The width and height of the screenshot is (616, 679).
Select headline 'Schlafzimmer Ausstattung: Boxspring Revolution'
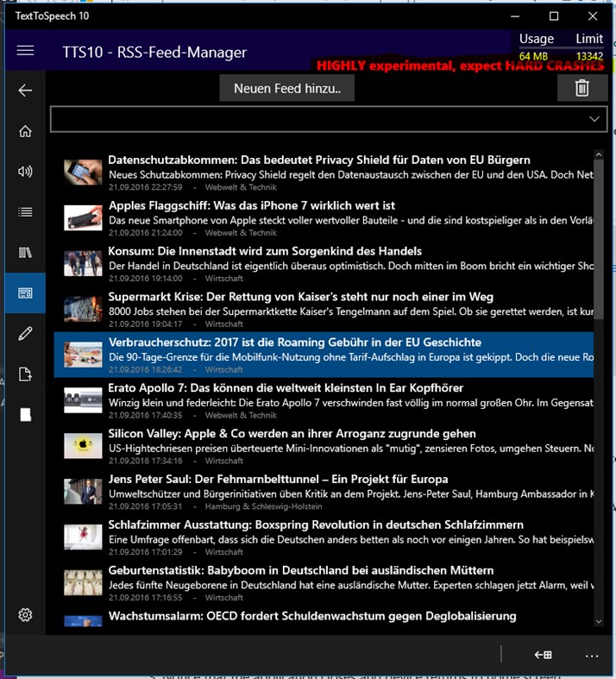tap(316, 525)
